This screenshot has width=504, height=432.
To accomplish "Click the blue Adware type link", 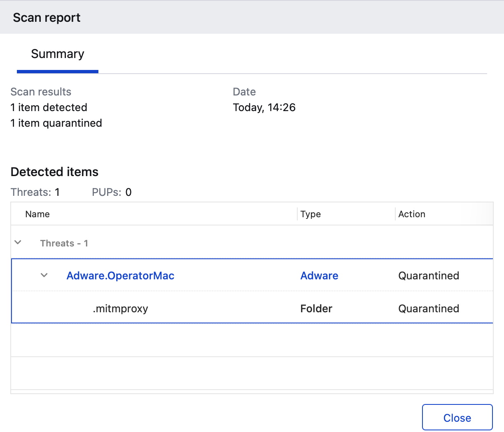I will 319,276.
